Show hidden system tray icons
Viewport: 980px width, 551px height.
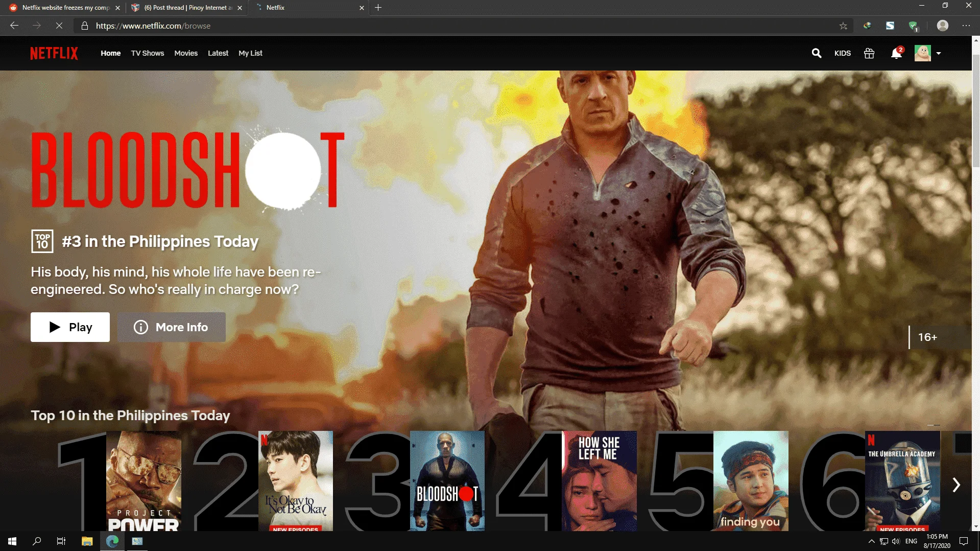click(x=872, y=541)
